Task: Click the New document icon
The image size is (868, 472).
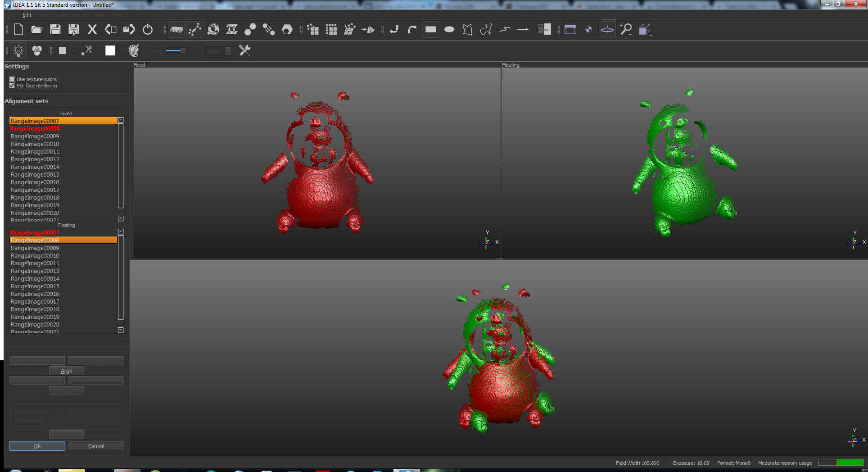Action: pos(18,30)
